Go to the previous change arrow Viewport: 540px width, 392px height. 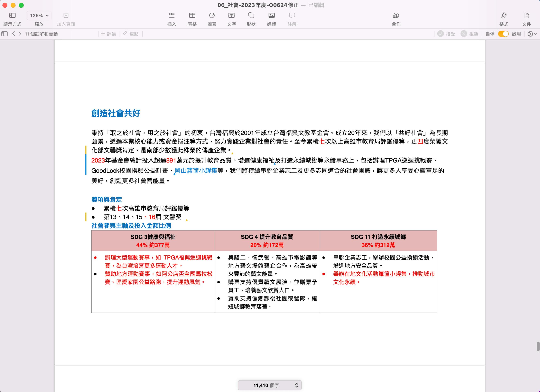pos(13,34)
